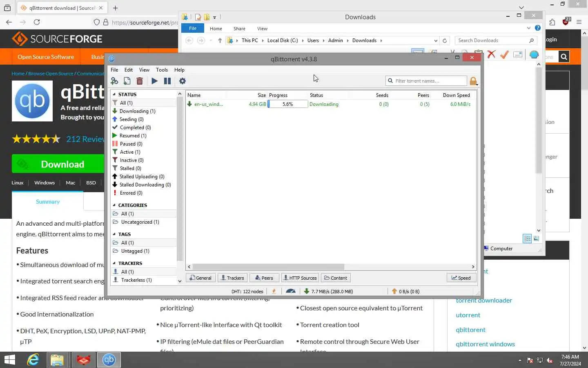Open the Tools menu in qBittorrent
588x368 pixels.
pos(162,70)
